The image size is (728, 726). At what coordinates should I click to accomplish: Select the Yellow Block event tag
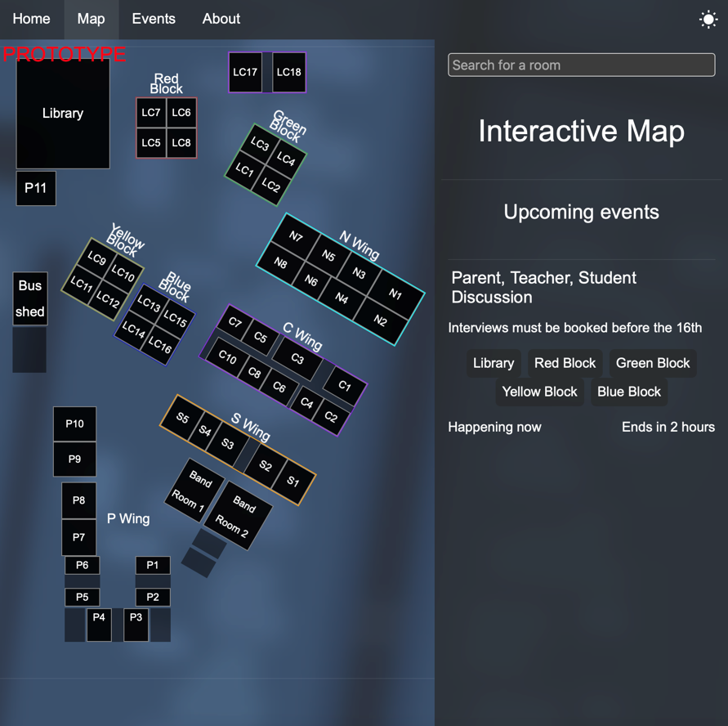coord(539,392)
